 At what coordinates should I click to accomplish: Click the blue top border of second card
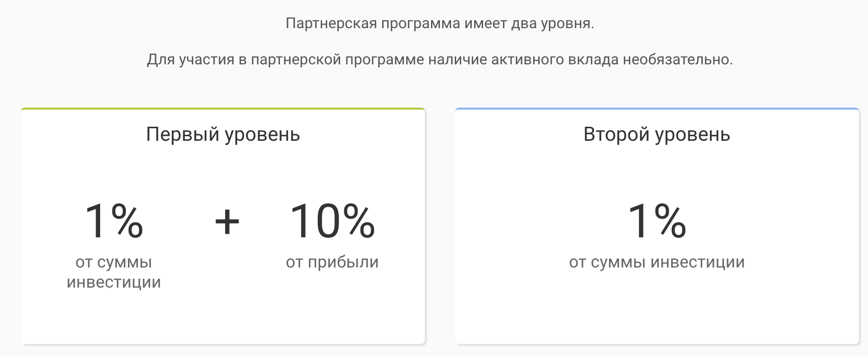tap(657, 109)
